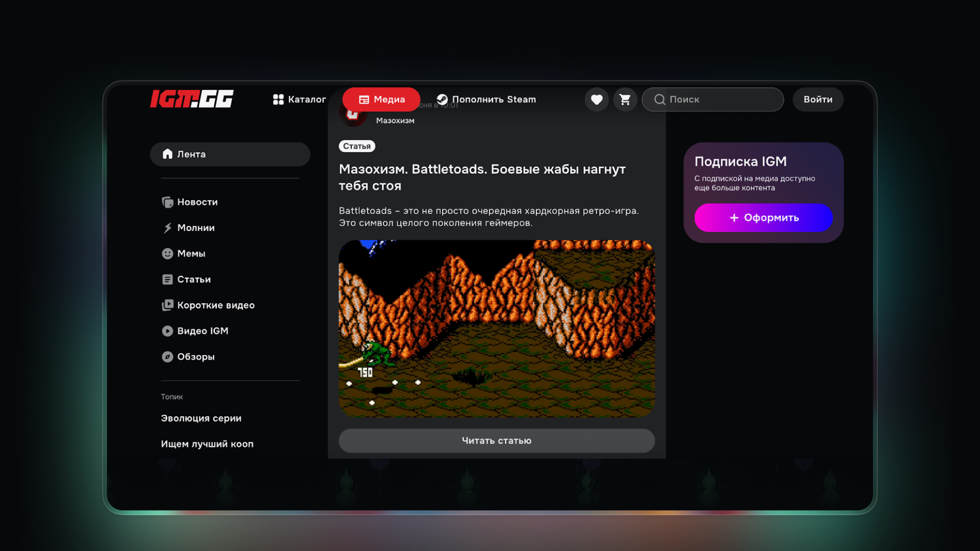Image resolution: width=980 pixels, height=551 pixels.
Task: Click the Battletoads screenshot thumbnail
Action: [496, 329]
